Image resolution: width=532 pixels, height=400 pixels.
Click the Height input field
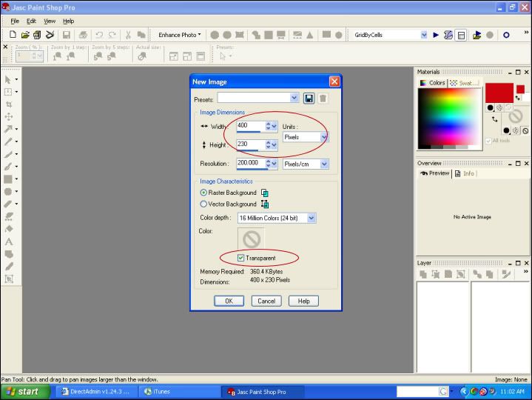pos(251,145)
